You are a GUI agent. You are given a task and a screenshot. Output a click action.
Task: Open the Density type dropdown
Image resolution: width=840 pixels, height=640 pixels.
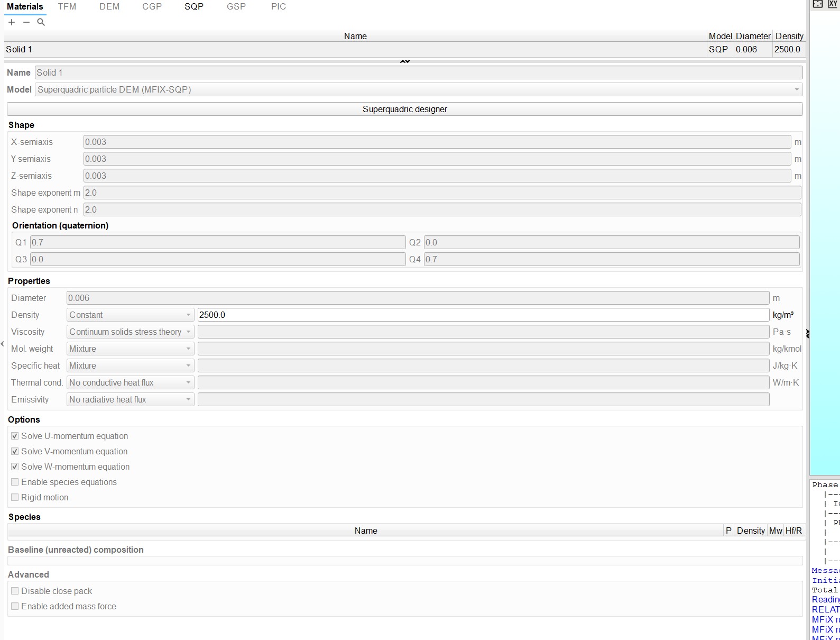(130, 315)
